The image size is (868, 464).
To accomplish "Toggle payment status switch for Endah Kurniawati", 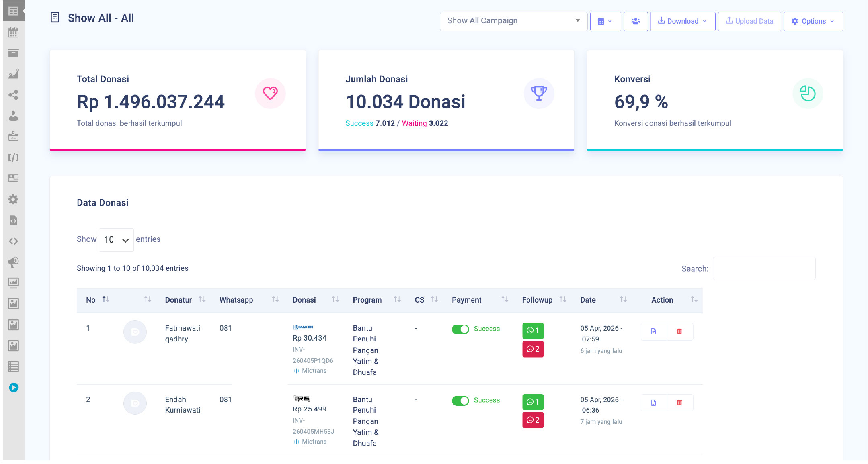I will click(460, 401).
